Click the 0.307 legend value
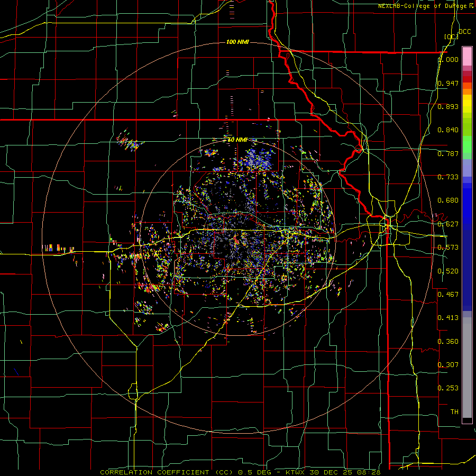 click(448, 365)
